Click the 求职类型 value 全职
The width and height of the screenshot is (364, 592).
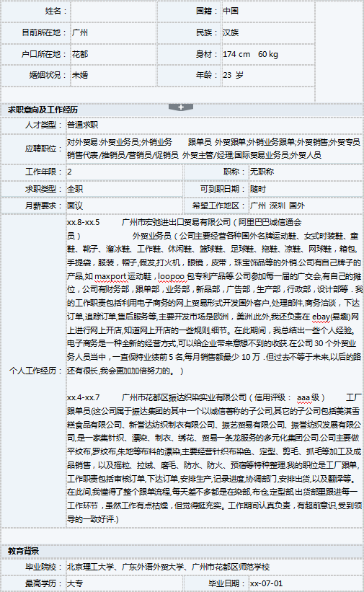click(x=75, y=189)
